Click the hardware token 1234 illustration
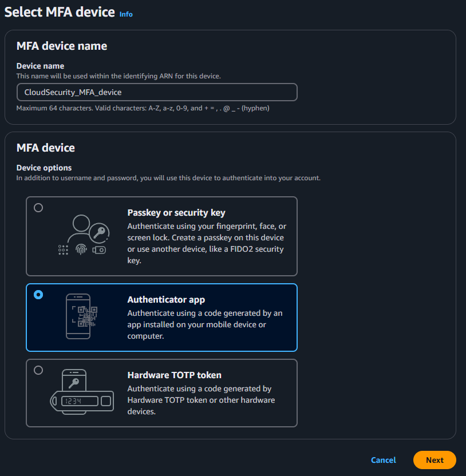The height and width of the screenshot is (476, 466). pyautogui.click(x=82, y=392)
